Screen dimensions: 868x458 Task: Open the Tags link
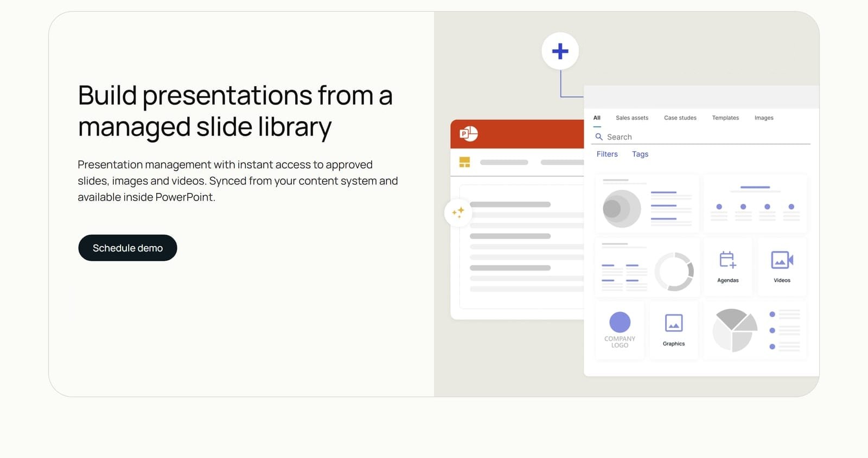640,154
